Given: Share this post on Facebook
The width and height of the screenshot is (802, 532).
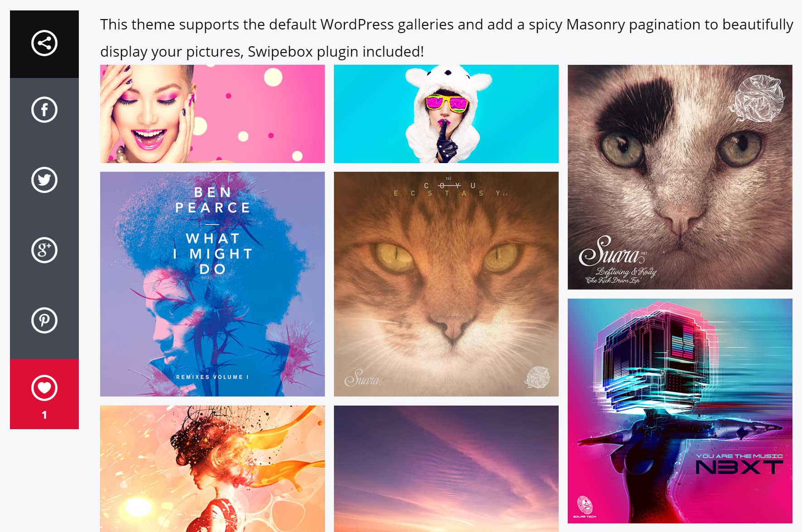Looking at the screenshot, I should click(44, 110).
